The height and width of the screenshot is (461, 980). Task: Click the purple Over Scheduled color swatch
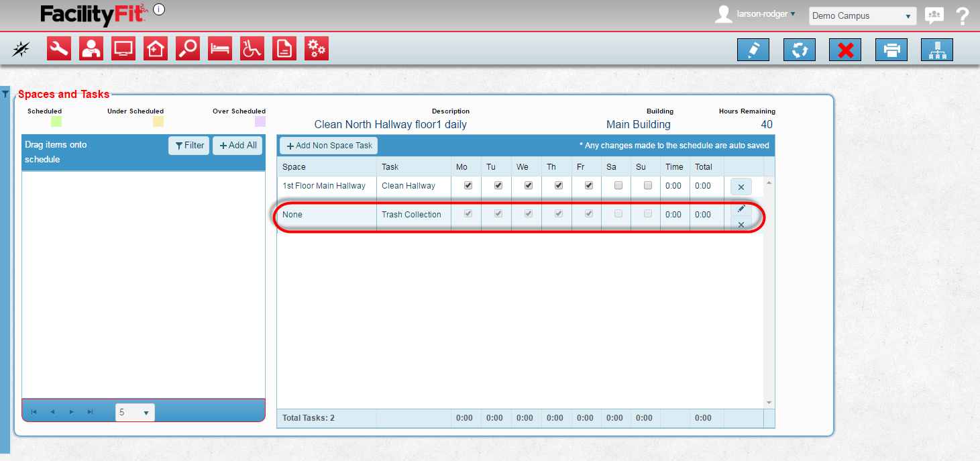pos(260,121)
